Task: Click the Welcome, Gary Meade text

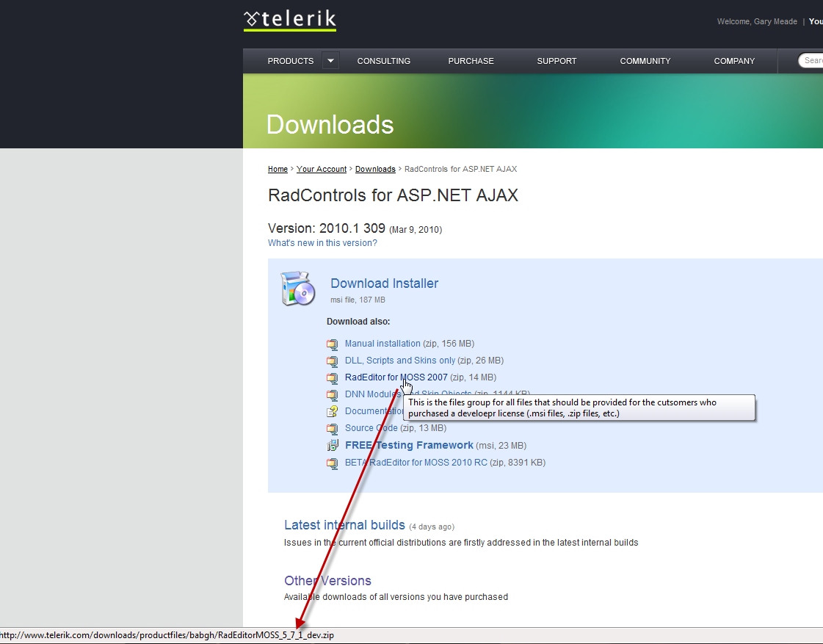Action: 757,21
